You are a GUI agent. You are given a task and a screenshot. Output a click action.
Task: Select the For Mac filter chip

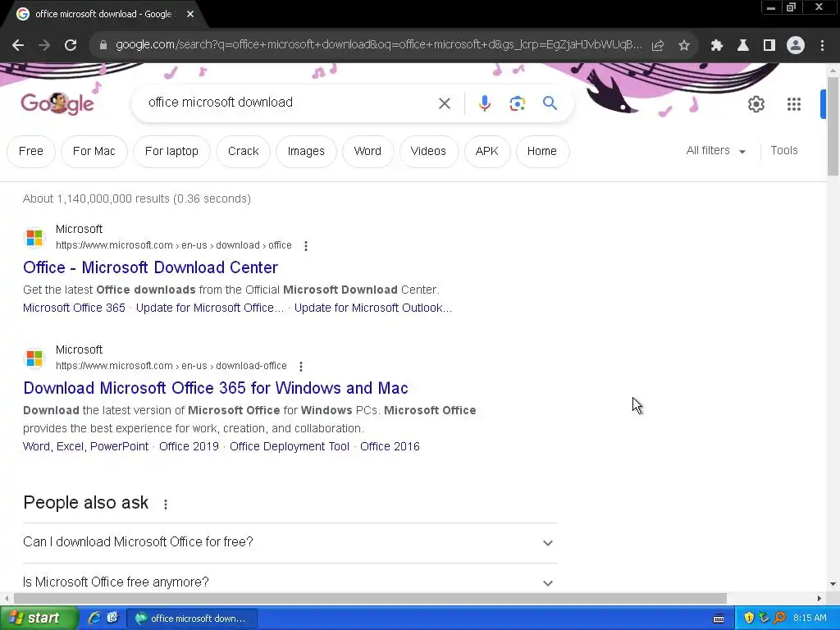point(94,152)
